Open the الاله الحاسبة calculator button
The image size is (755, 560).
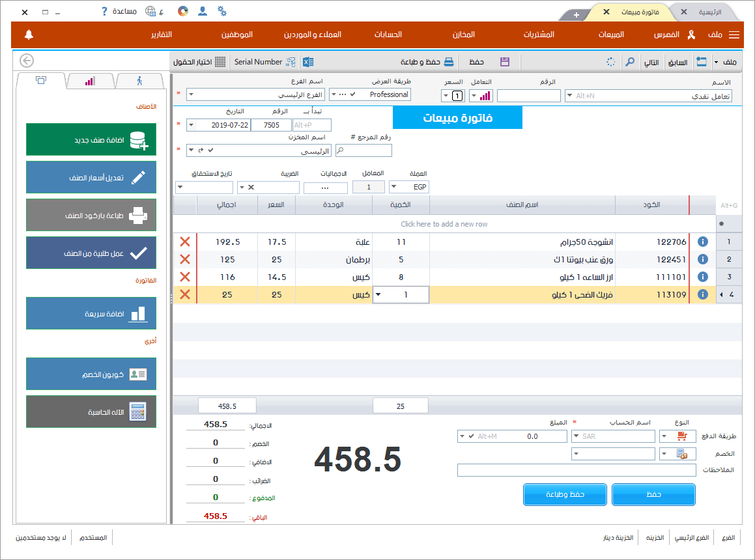(91, 412)
